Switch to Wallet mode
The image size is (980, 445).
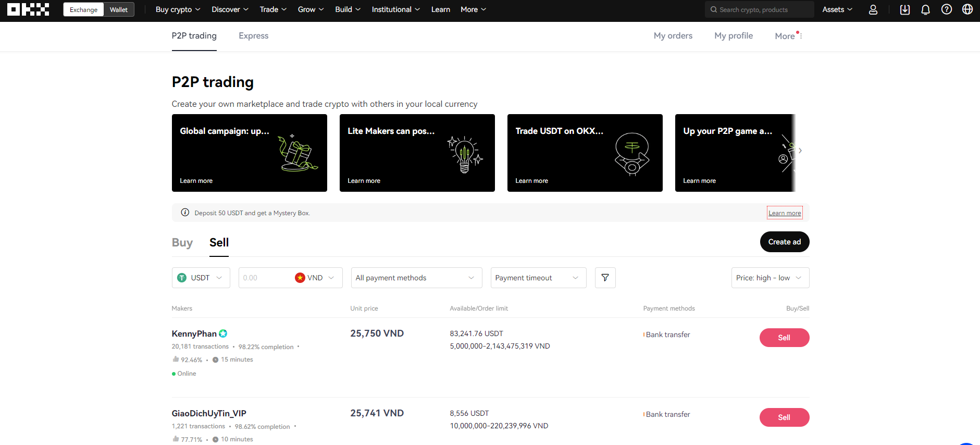click(x=119, y=9)
